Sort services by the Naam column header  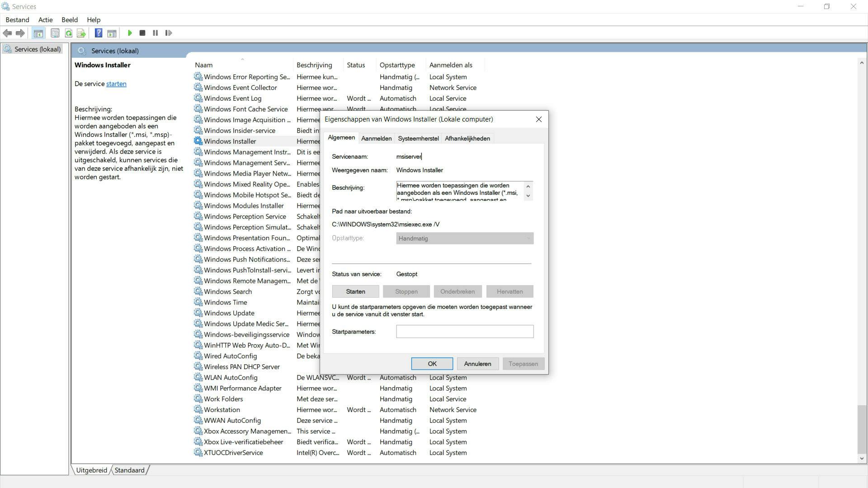(x=204, y=65)
